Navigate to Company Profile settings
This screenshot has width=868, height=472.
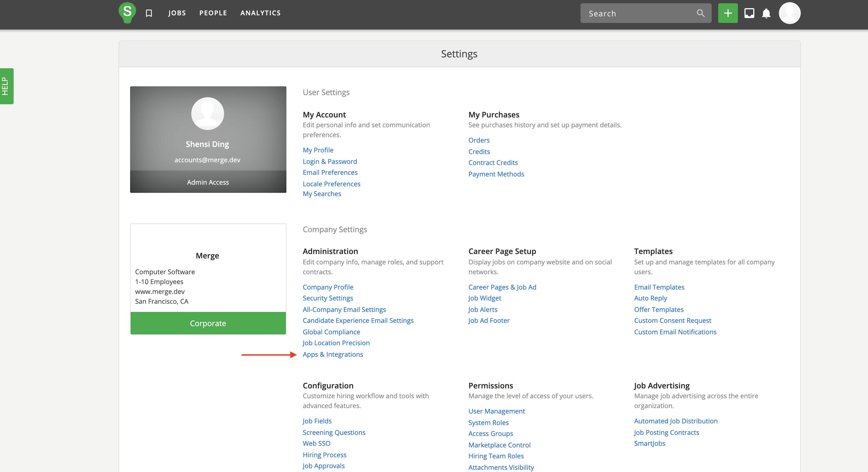(x=328, y=287)
